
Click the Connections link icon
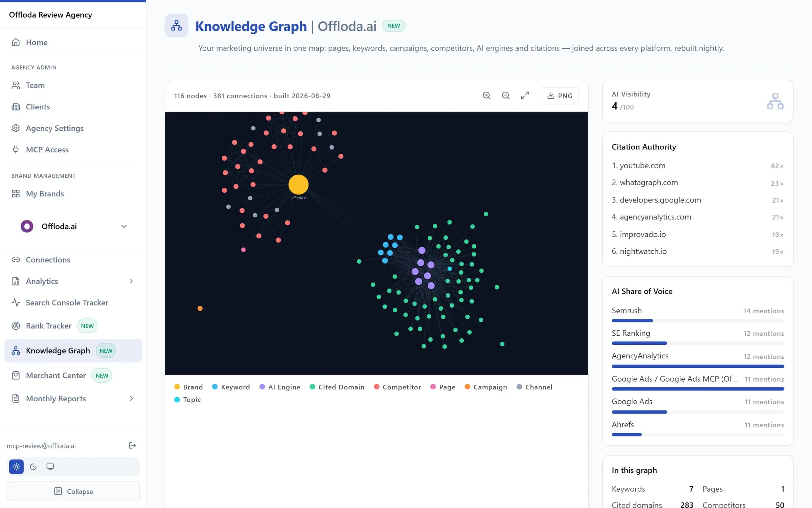click(16, 259)
